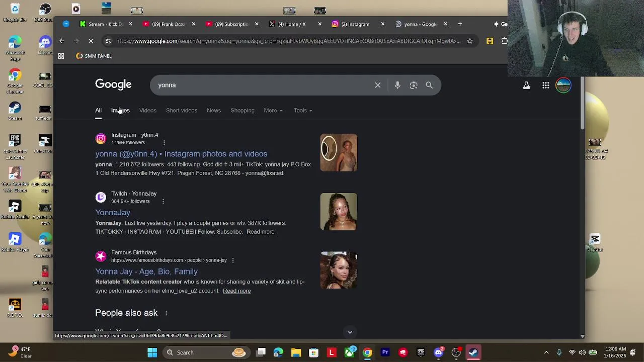Open Google Lens image search
Viewport: 644px width, 362px height.
[x=414, y=85]
